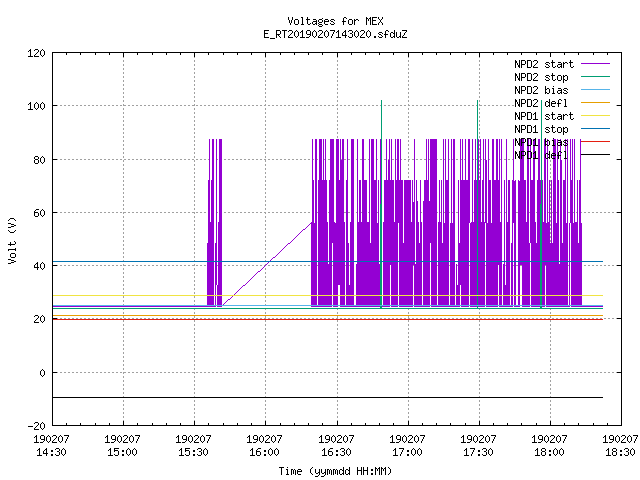This screenshot has width=640, height=480.
Task: Click the y-axis tick value -20
Action: (x=36, y=426)
